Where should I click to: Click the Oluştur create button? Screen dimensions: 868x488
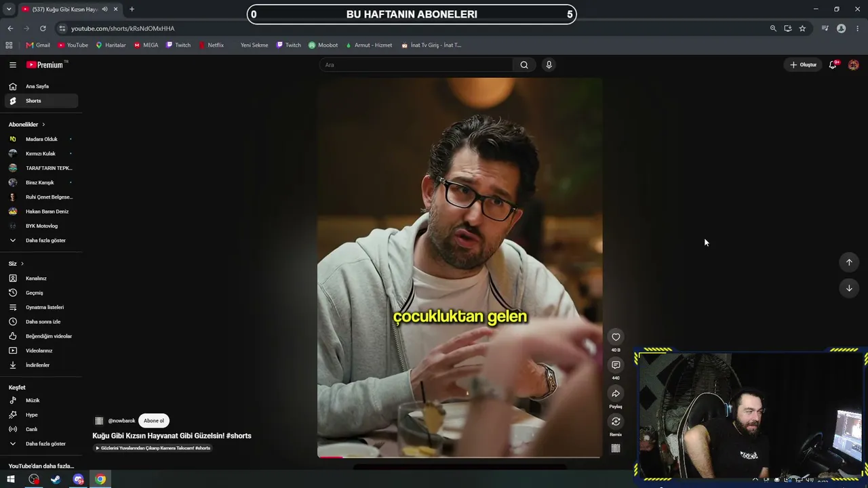804,65
